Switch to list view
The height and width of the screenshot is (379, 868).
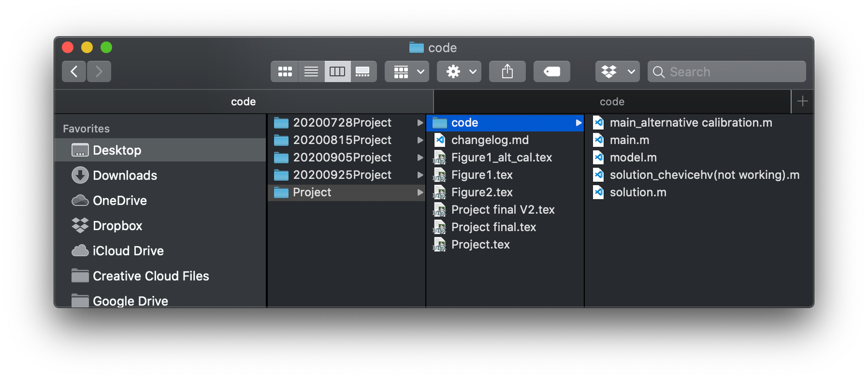pos(311,71)
